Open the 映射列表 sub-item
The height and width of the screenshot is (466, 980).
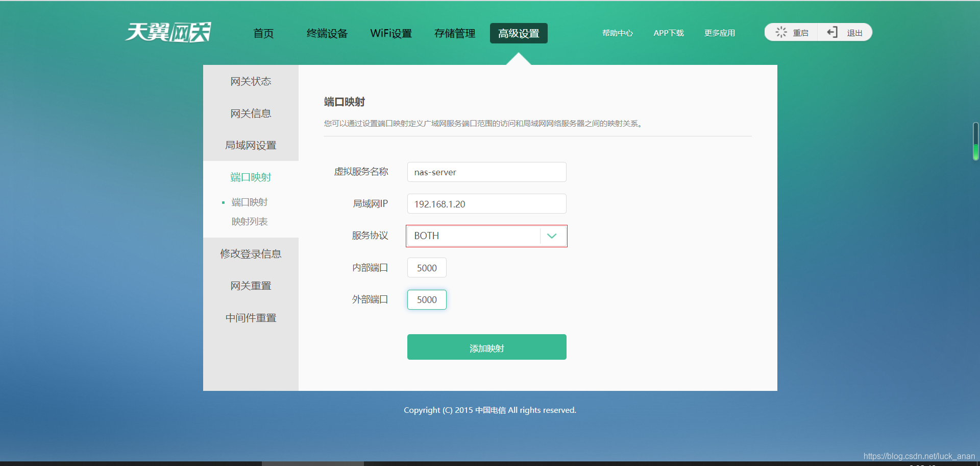[x=250, y=221]
